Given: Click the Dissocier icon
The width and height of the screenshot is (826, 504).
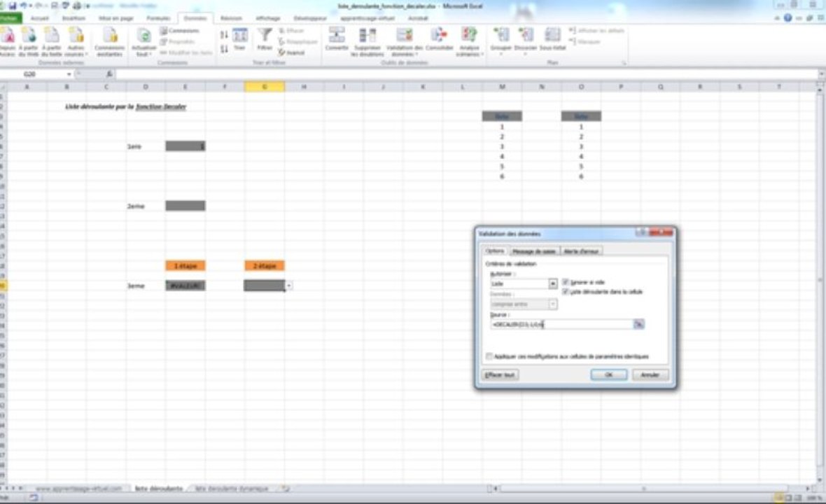Looking at the screenshot, I should 525,41.
